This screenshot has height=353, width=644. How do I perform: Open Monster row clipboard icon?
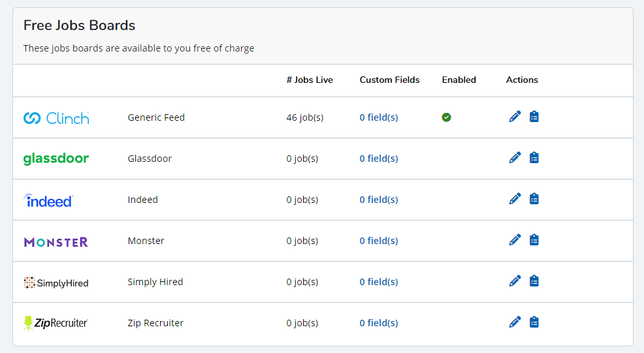tap(534, 239)
